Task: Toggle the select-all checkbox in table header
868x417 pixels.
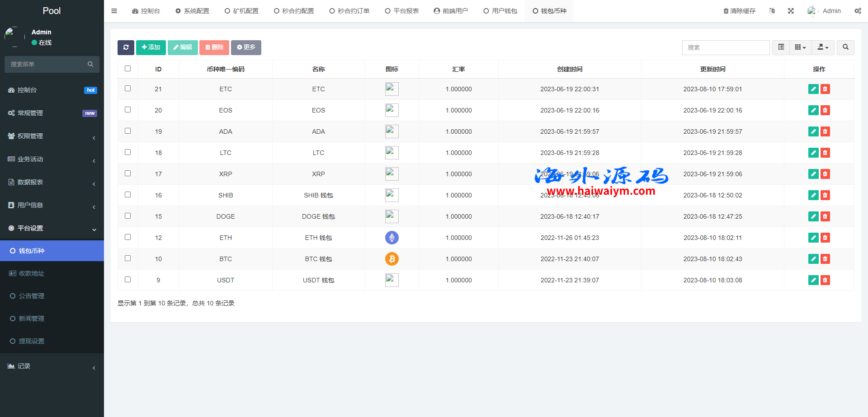Action: (x=128, y=69)
